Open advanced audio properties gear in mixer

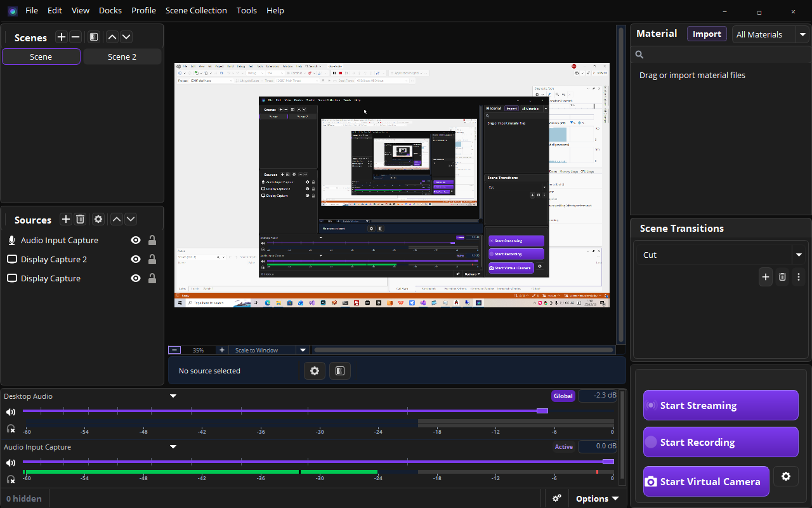point(556,498)
